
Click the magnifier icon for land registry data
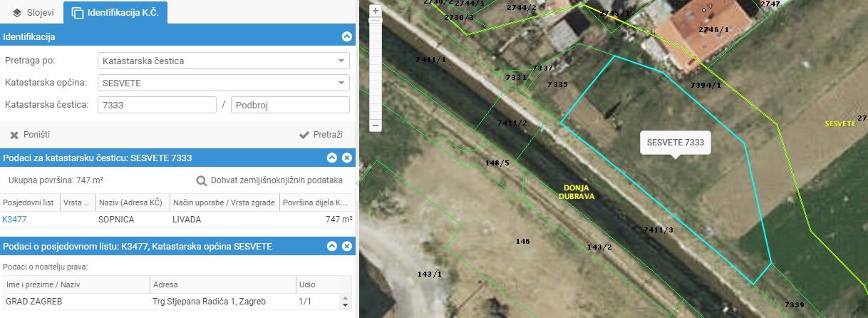point(201,180)
